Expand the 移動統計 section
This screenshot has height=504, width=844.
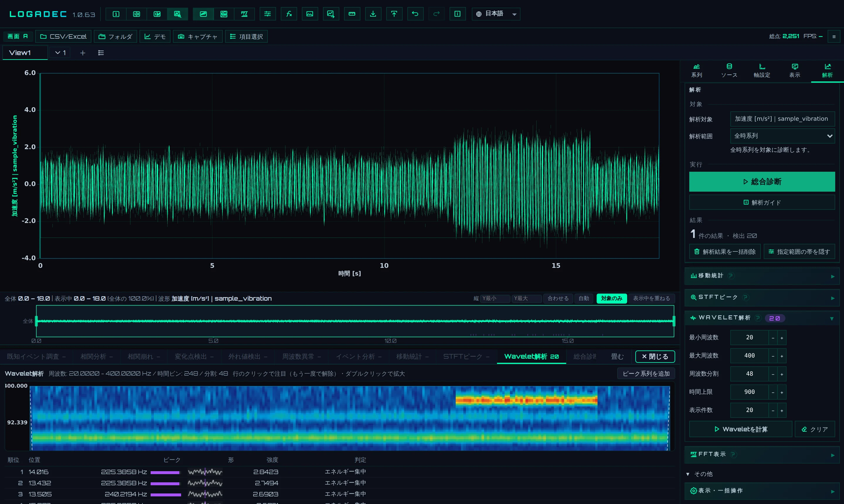click(x=762, y=276)
